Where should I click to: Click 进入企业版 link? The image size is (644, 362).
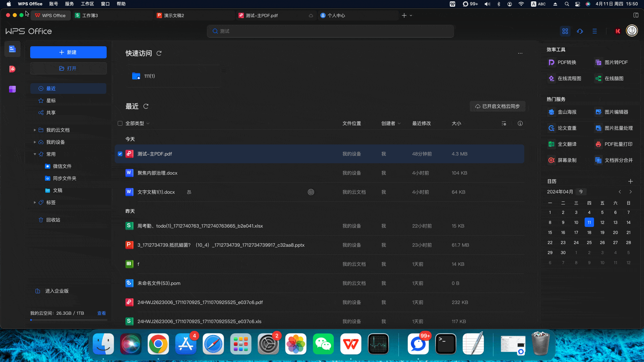click(x=52, y=291)
